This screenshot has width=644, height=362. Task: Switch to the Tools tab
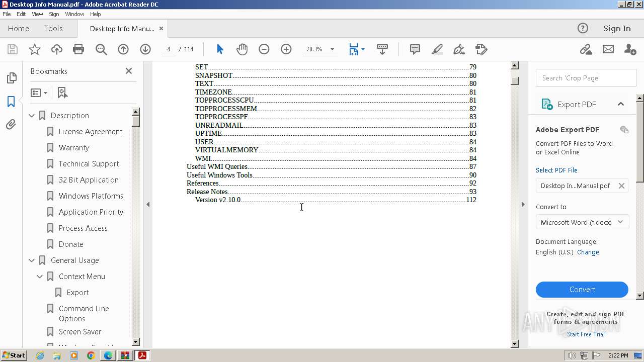pos(53,28)
